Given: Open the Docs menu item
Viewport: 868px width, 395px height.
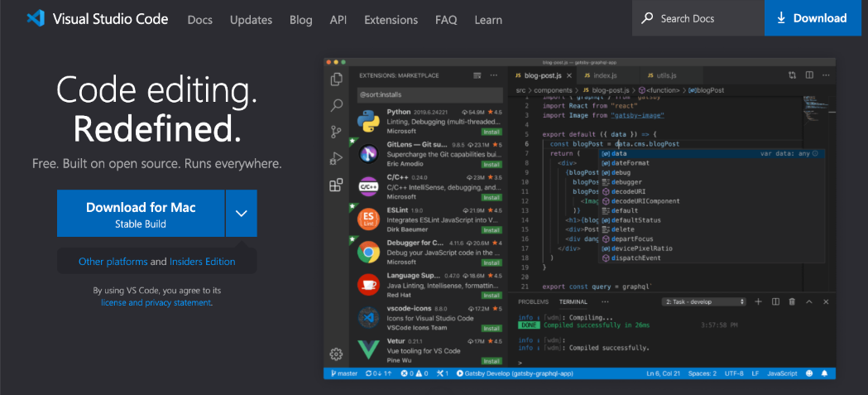Looking at the screenshot, I should click(199, 19).
